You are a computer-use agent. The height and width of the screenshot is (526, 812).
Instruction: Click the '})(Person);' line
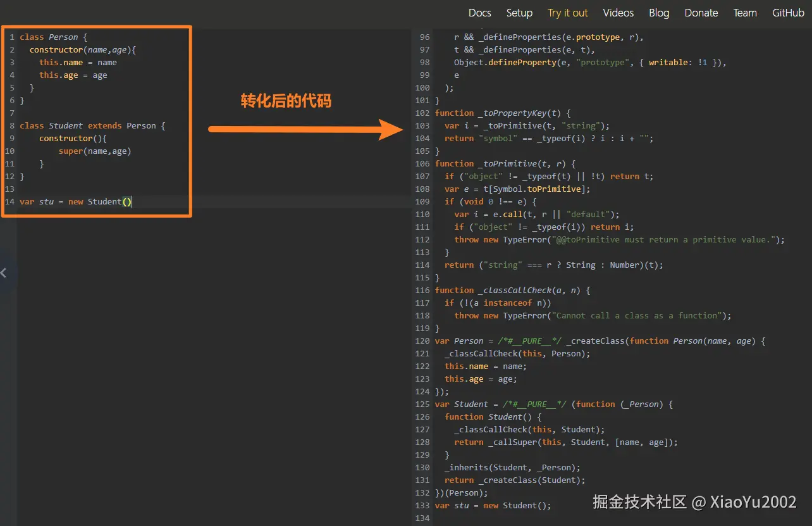[462, 492]
